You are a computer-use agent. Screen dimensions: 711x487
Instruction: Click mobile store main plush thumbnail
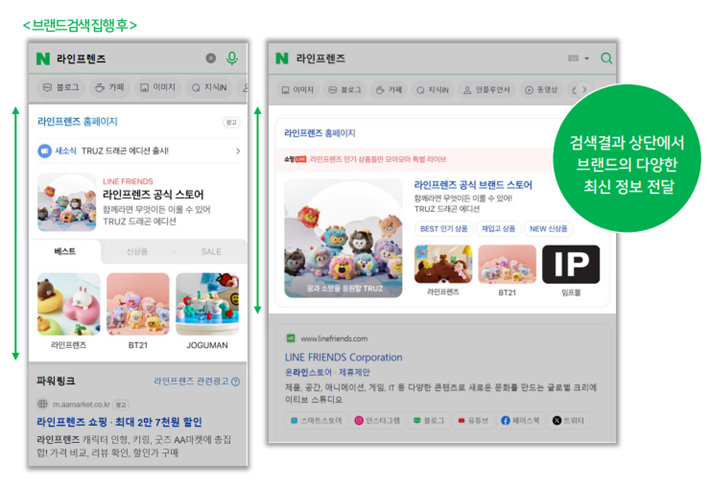(x=67, y=202)
